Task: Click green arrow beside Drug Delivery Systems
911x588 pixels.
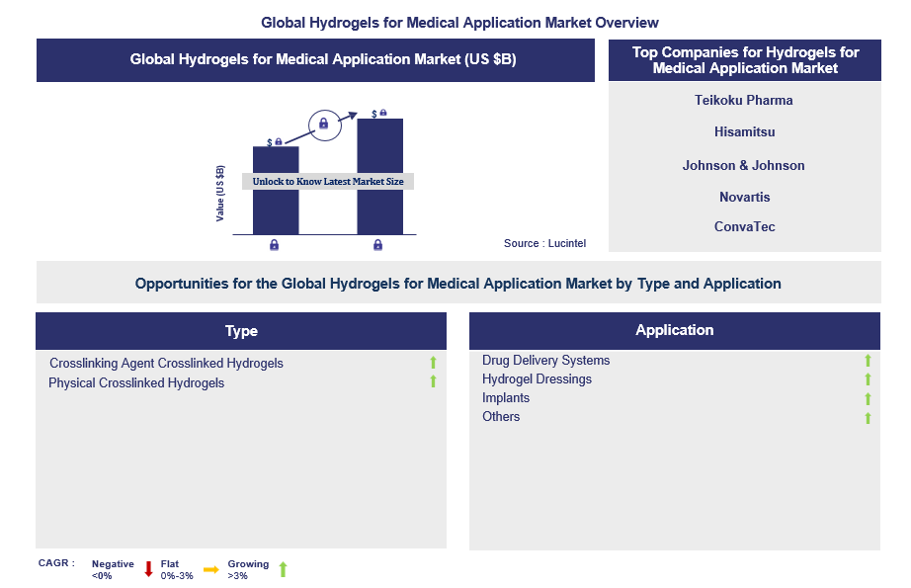Action: [868, 362]
